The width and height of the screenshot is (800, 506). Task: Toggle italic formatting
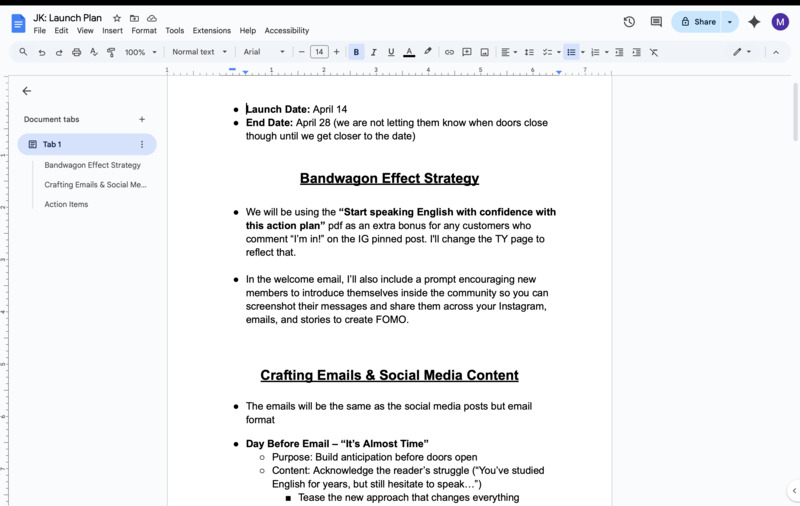tap(373, 52)
